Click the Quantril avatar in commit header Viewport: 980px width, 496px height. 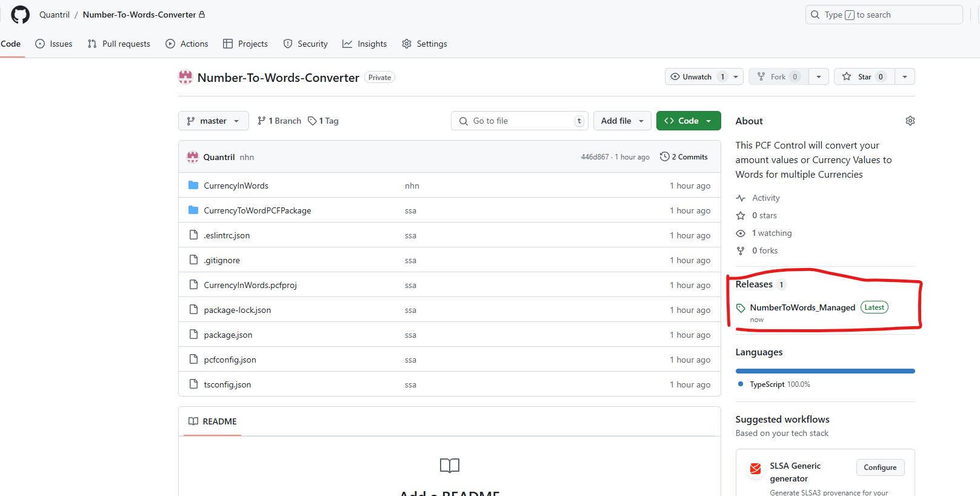click(x=193, y=157)
